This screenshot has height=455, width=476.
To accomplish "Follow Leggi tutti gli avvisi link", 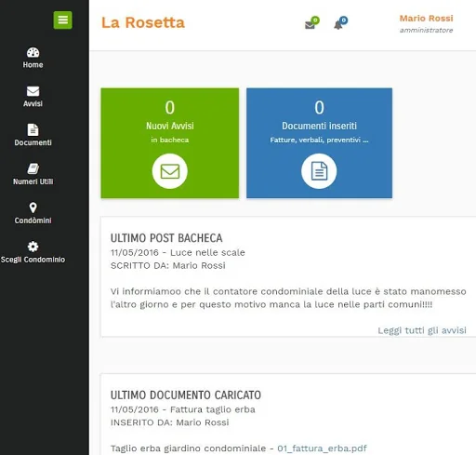I will [422, 330].
